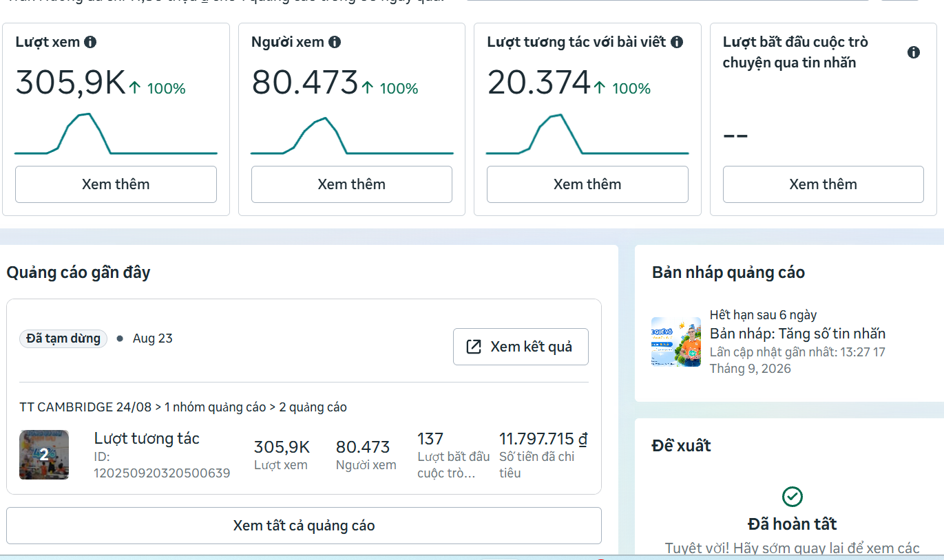Viewport: 944px width, 560px height.
Task: Open the draft ad thumbnail image
Action: point(676,342)
